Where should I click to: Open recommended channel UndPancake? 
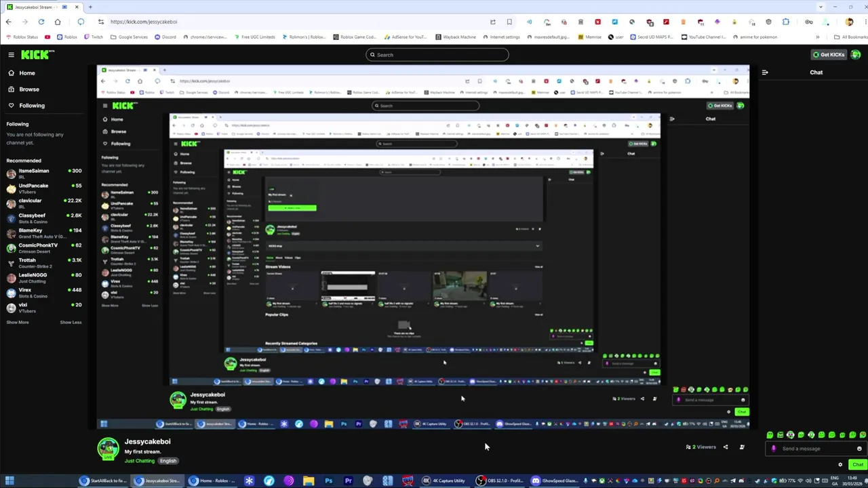click(43, 188)
